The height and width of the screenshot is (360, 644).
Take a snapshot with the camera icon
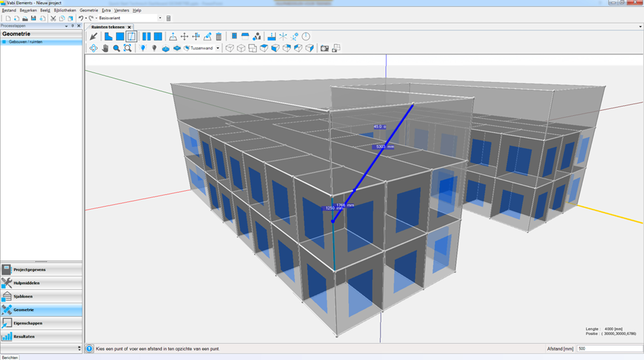[325, 48]
